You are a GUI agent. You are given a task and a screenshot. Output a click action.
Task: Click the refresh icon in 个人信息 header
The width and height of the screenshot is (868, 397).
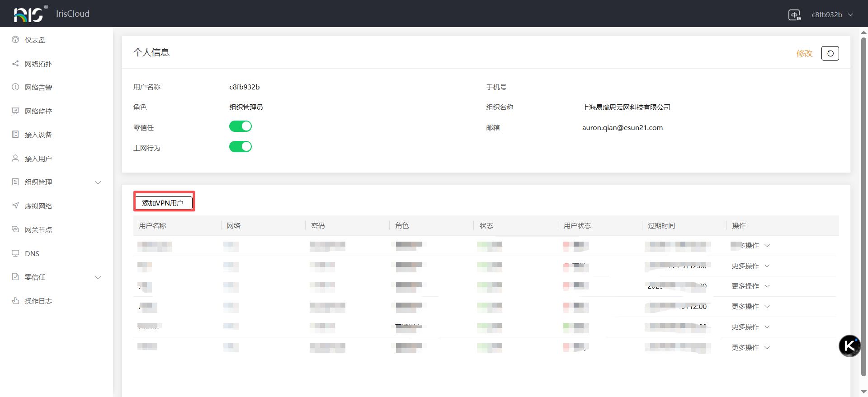click(830, 53)
